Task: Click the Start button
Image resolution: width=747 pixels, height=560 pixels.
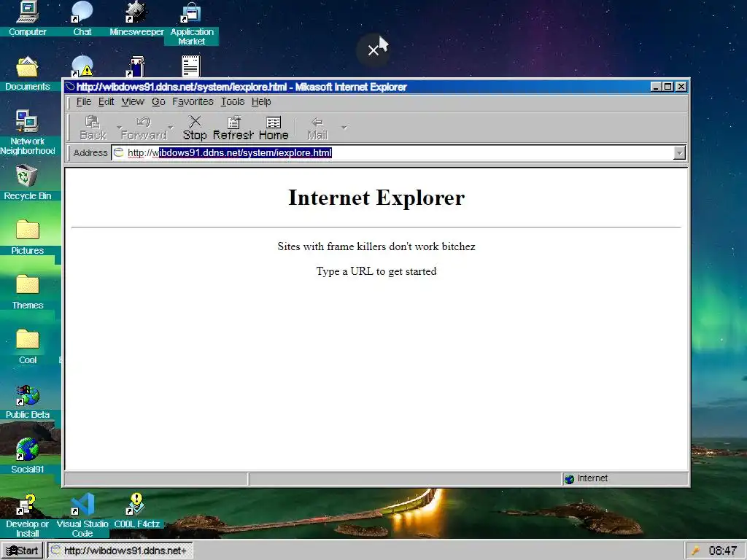Action: tap(23, 551)
